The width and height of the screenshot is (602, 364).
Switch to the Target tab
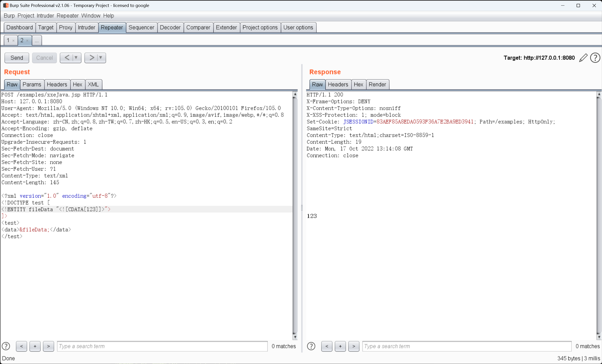(x=46, y=27)
